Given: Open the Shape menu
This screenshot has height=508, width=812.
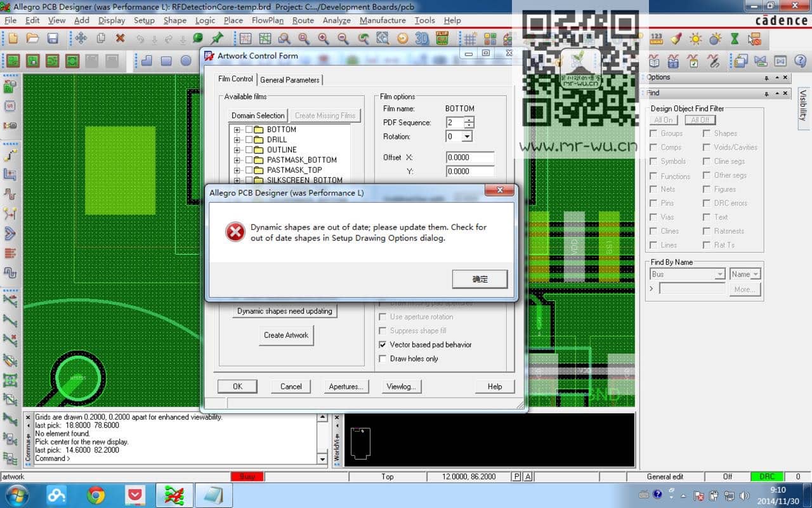Looking at the screenshot, I should pyautogui.click(x=175, y=20).
